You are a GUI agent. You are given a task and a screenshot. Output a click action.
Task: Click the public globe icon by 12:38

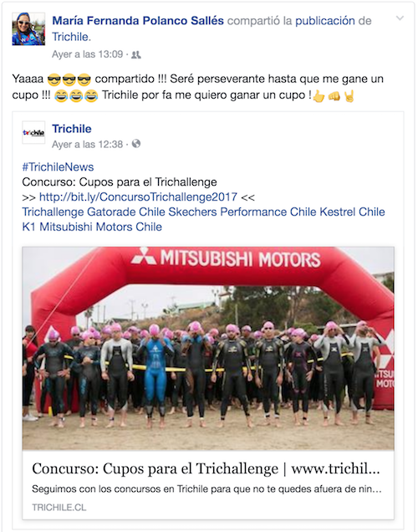(136, 144)
